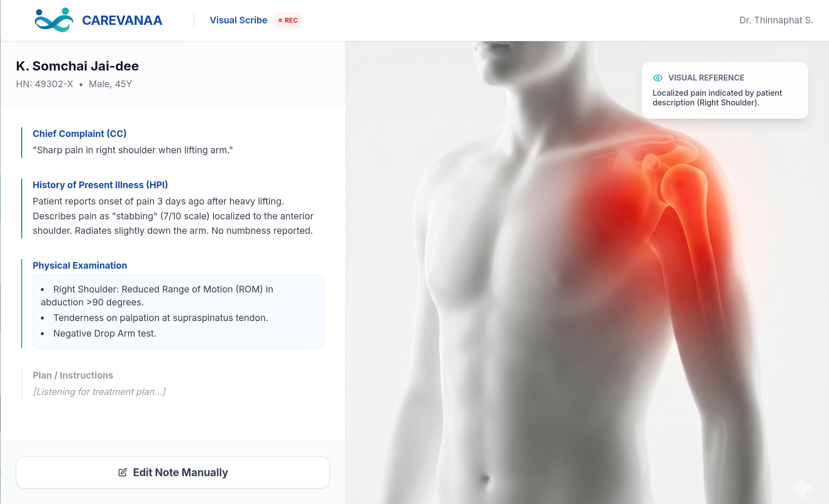Viewport: 829px width, 504px height.
Task: Click the CAREVANAA brand name
Action: click(122, 20)
